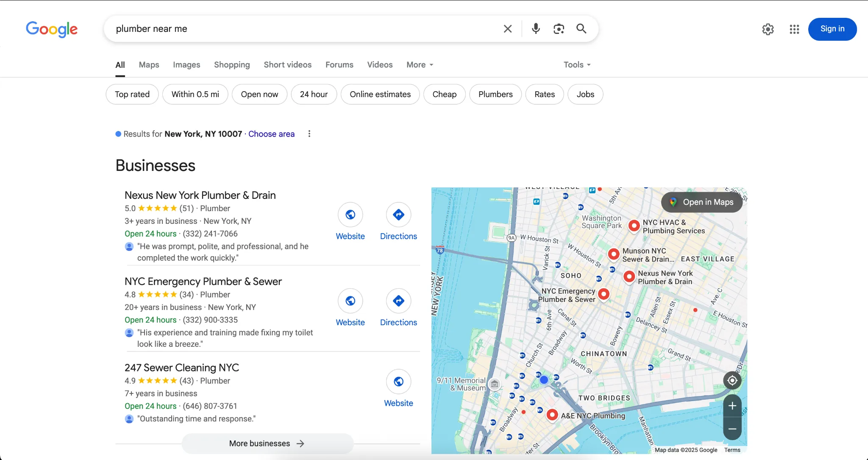The width and height of the screenshot is (868, 460).
Task: Click the three-dot menu beside Choose area
Action: point(309,134)
